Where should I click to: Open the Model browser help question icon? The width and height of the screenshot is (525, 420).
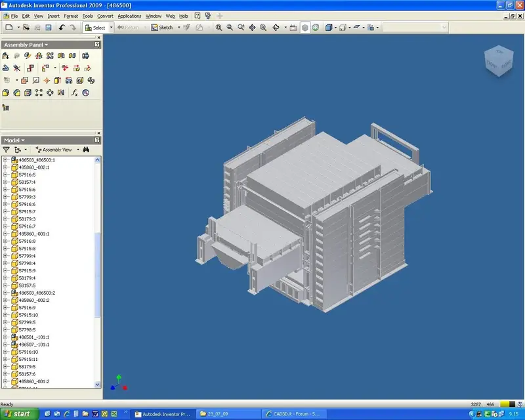pyautogui.click(x=96, y=140)
